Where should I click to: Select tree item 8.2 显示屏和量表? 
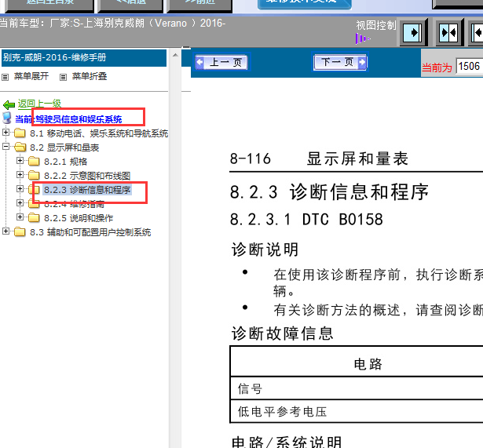pos(64,148)
